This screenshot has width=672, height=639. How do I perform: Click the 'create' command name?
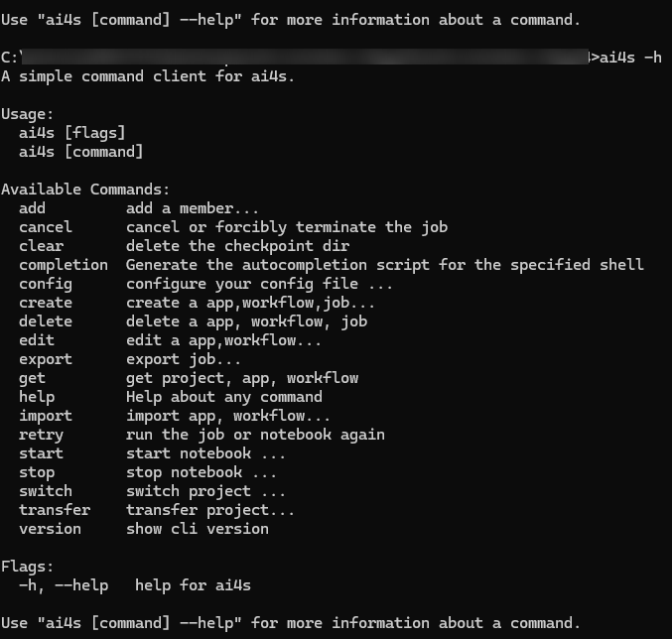(46, 303)
